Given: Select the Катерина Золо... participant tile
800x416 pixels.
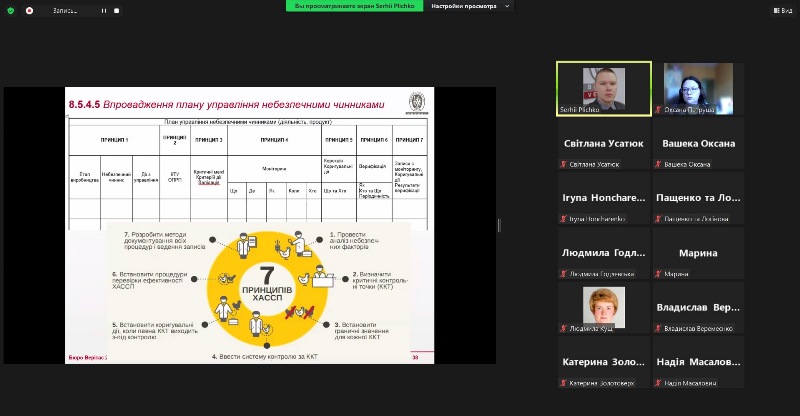Looking at the screenshot, I should click(604, 362).
